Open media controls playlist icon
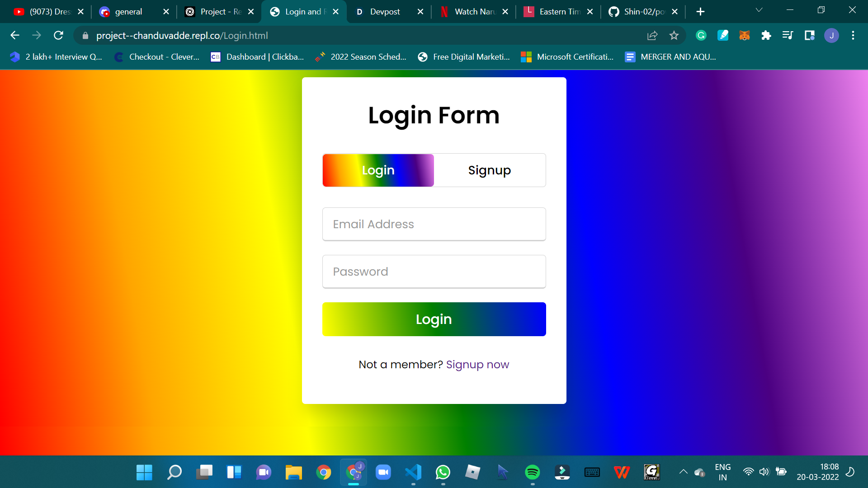This screenshot has height=488, width=868. pyautogui.click(x=788, y=35)
